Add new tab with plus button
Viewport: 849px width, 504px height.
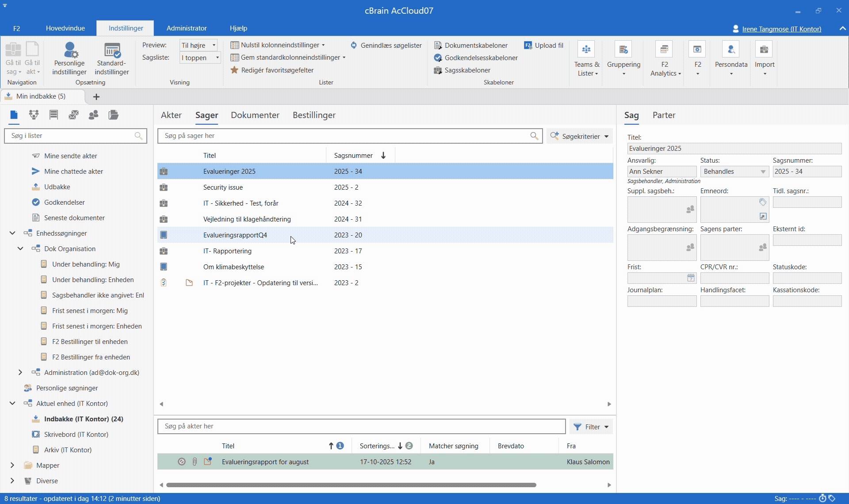(96, 97)
